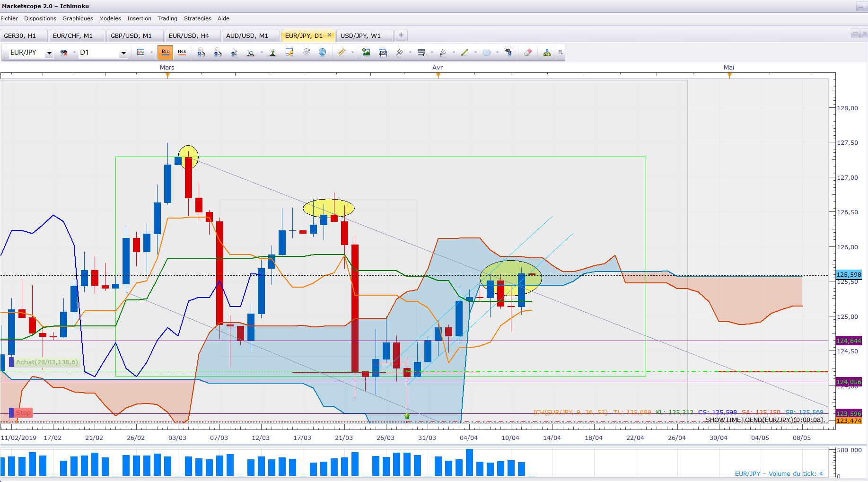Open the Strategies menu
Viewport: 868px width, 482px height.
point(198,18)
